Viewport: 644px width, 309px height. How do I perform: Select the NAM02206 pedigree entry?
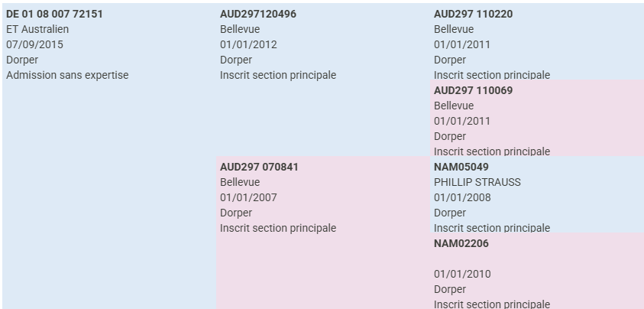461,243
